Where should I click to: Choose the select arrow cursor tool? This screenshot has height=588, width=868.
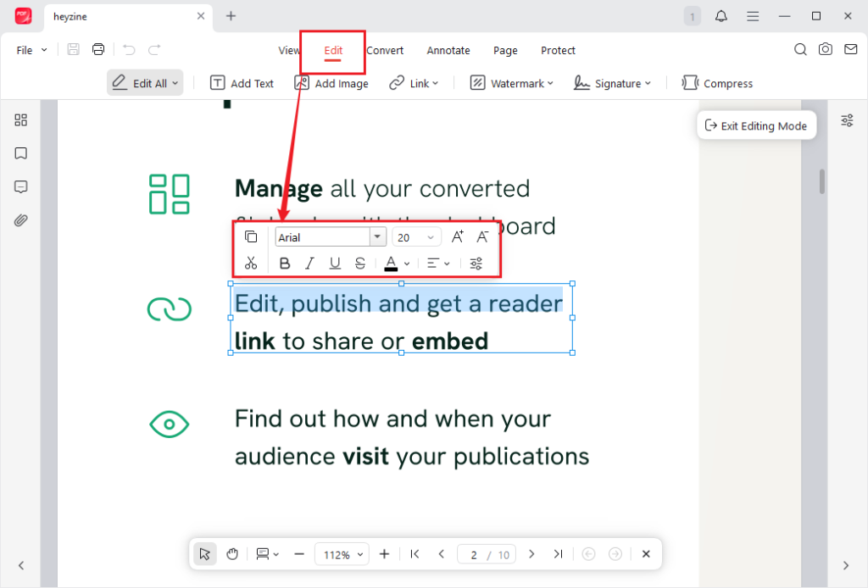(205, 554)
